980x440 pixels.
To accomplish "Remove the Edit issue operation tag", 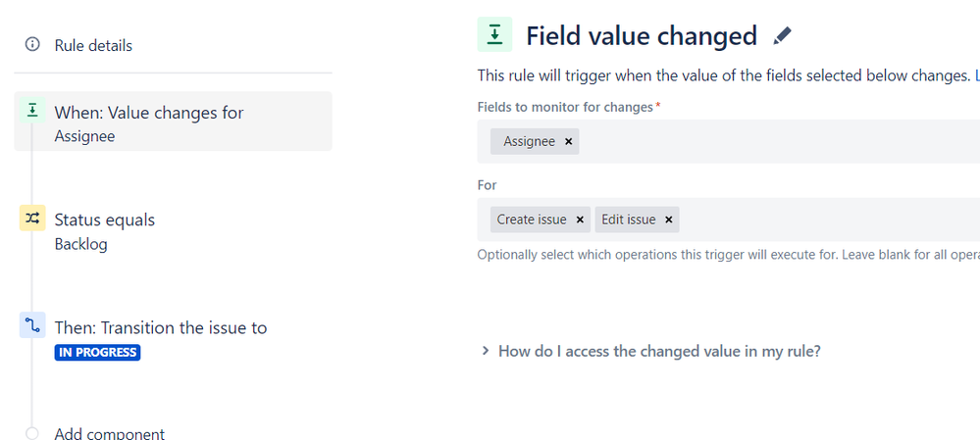I will click(669, 220).
